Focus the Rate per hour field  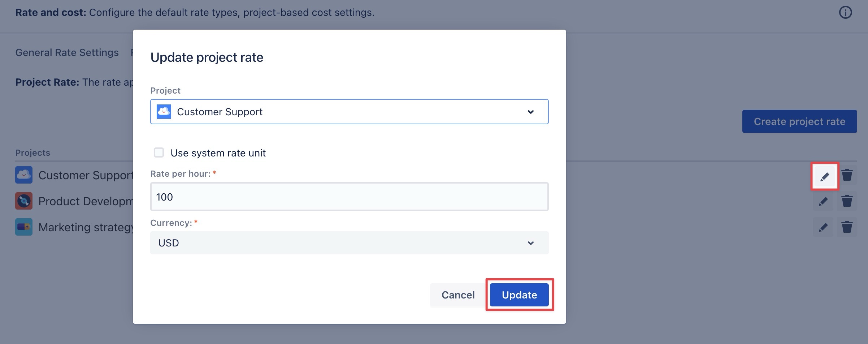[349, 197]
